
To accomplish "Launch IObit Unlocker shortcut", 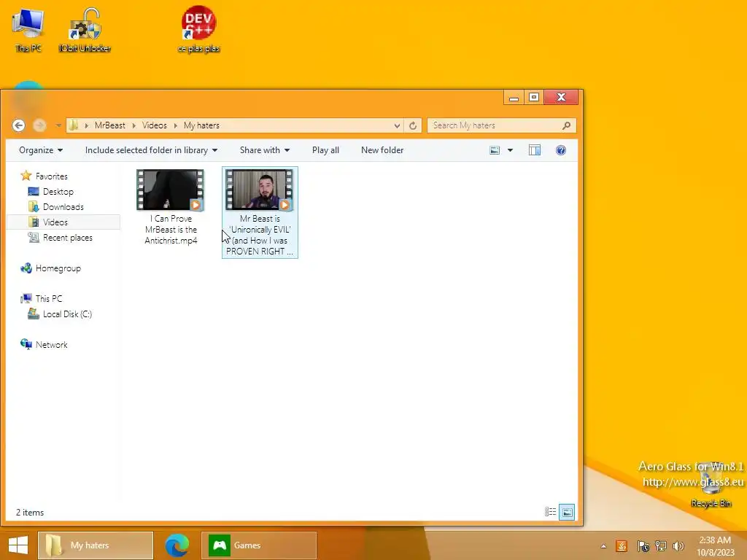I will pyautogui.click(x=85, y=28).
